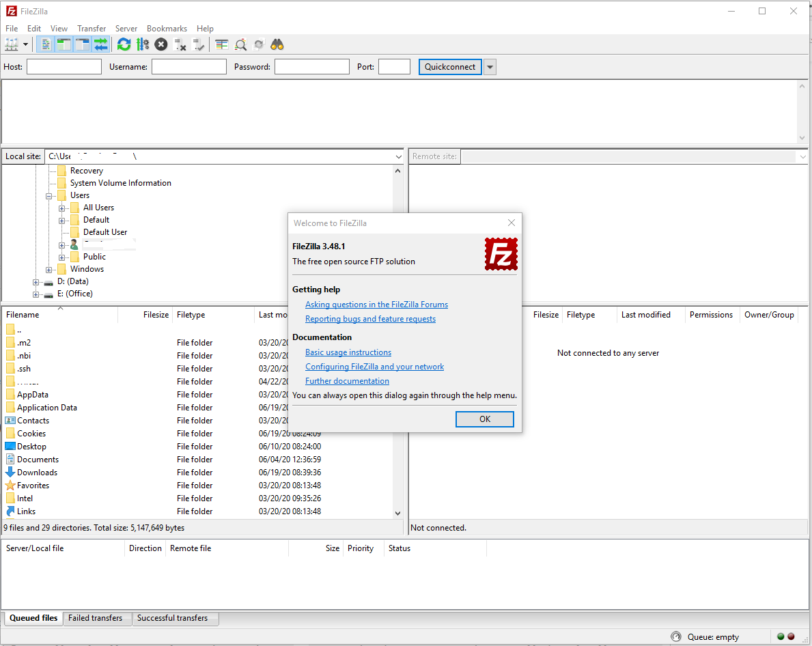
Task: Select the Favorites star icon
Action: pos(10,485)
